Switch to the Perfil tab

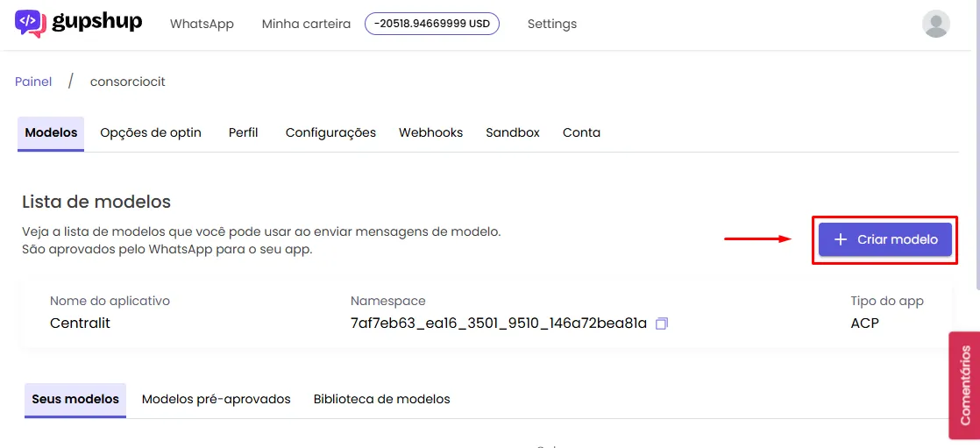[x=243, y=132]
